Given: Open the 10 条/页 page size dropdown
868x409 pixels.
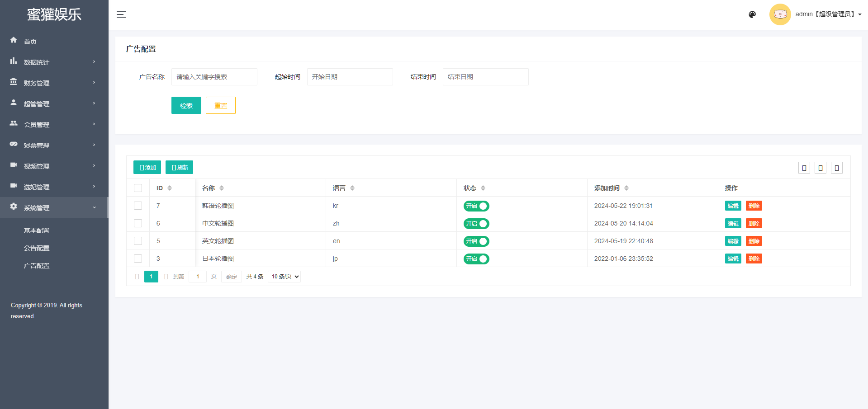Looking at the screenshot, I should (284, 277).
